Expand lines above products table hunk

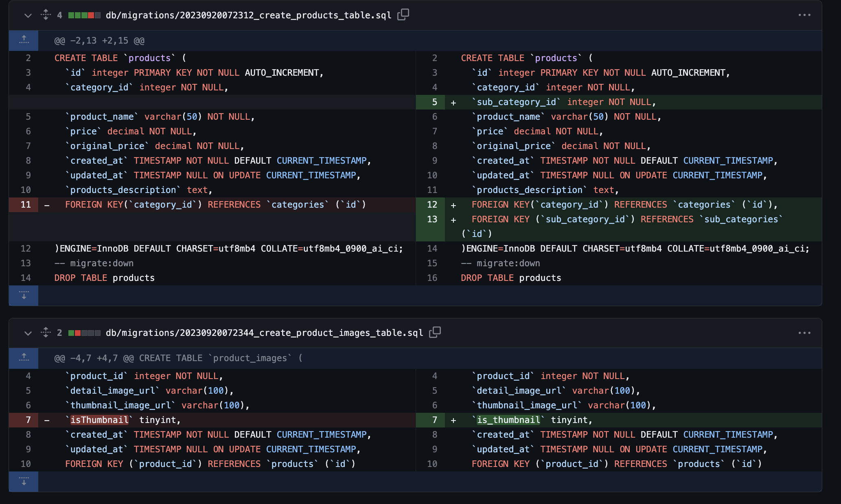click(x=24, y=40)
